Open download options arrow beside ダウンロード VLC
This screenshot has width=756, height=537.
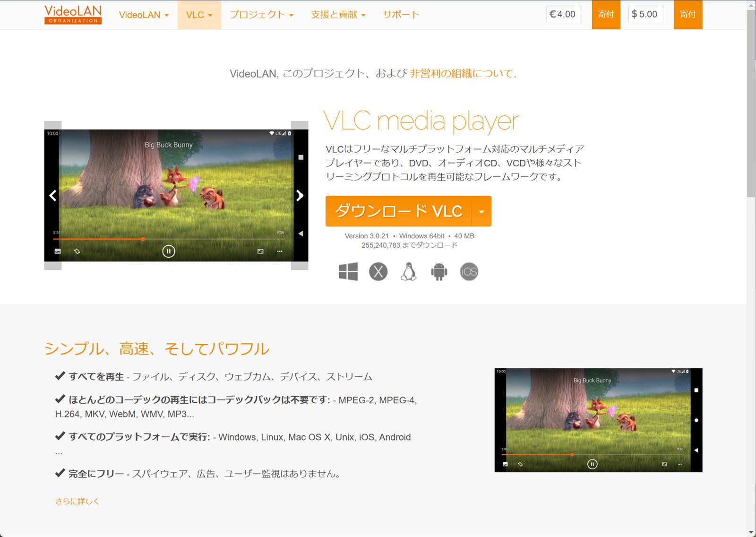tap(481, 211)
